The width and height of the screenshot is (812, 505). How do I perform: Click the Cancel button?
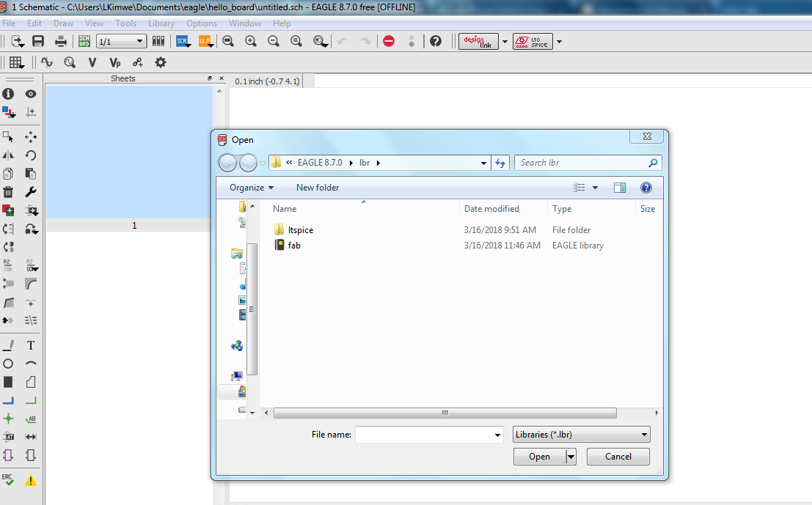point(618,457)
